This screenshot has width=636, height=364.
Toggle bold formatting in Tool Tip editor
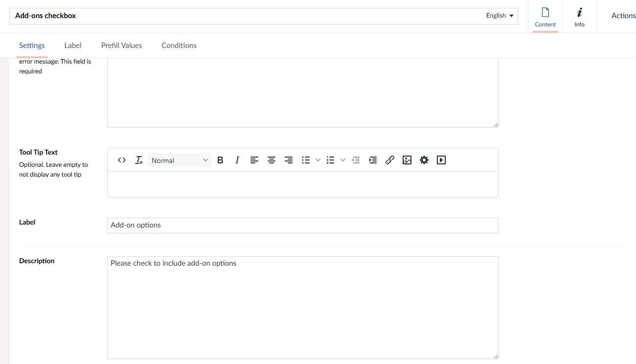tap(220, 160)
